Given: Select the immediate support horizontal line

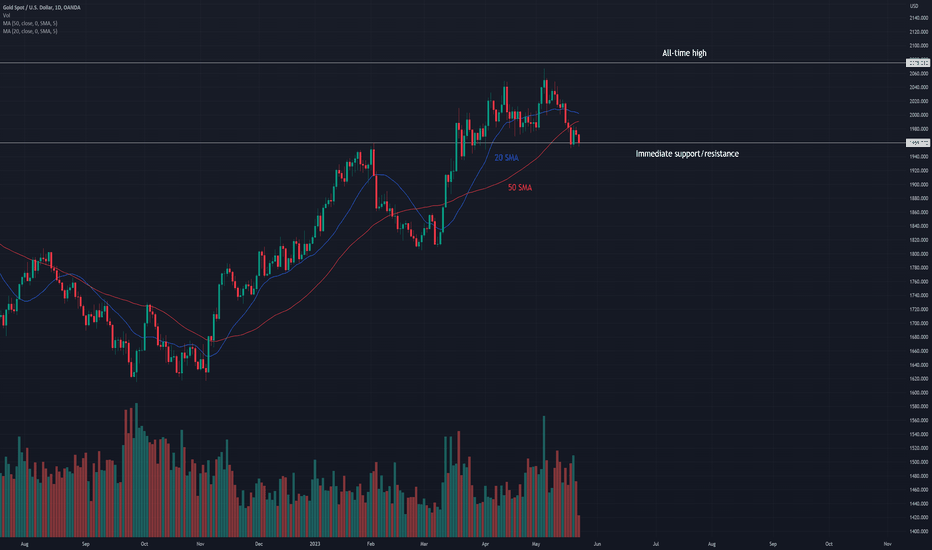Looking at the screenshot, I should [x=452, y=143].
